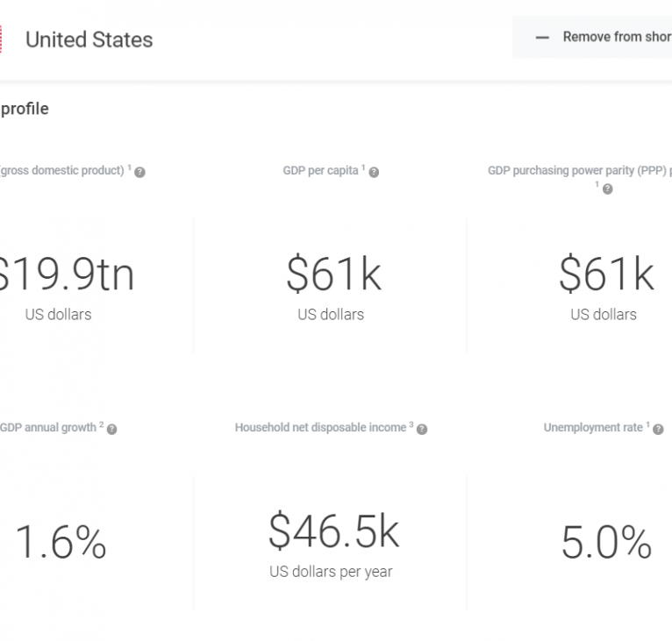Click the minus icon before Remove from shortlist
The width and height of the screenshot is (672, 641).
click(x=542, y=38)
